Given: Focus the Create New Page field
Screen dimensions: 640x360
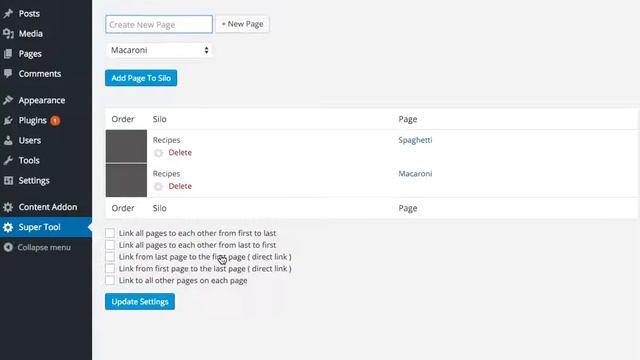Looking at the screenshot, I should [159, 24].
